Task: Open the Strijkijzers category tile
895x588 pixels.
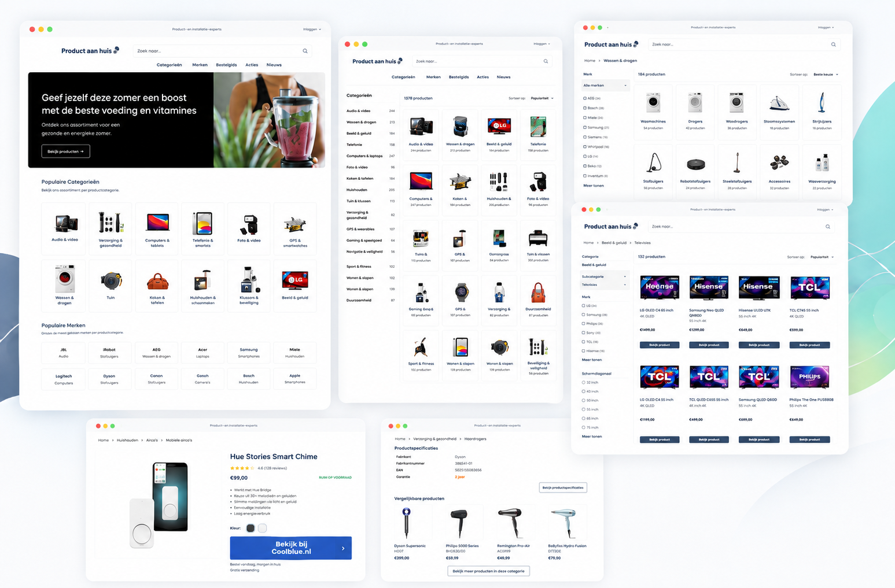Action: coord(822,111)
